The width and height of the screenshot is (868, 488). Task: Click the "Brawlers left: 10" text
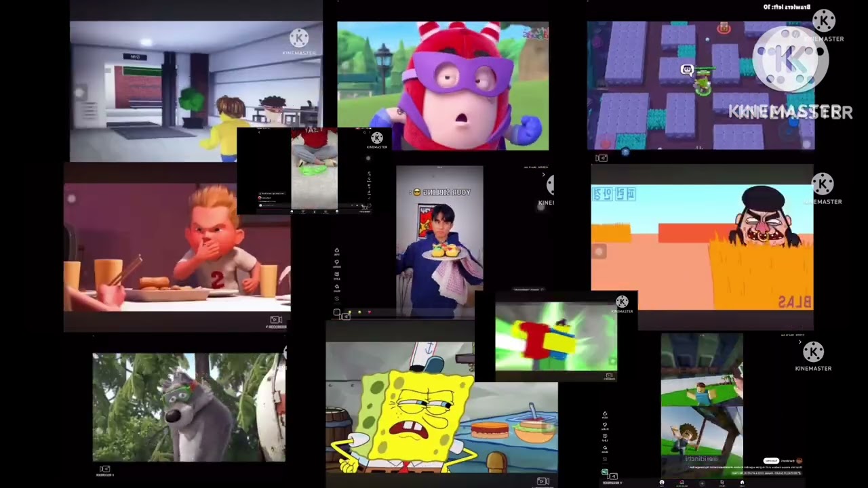point(787,7)
